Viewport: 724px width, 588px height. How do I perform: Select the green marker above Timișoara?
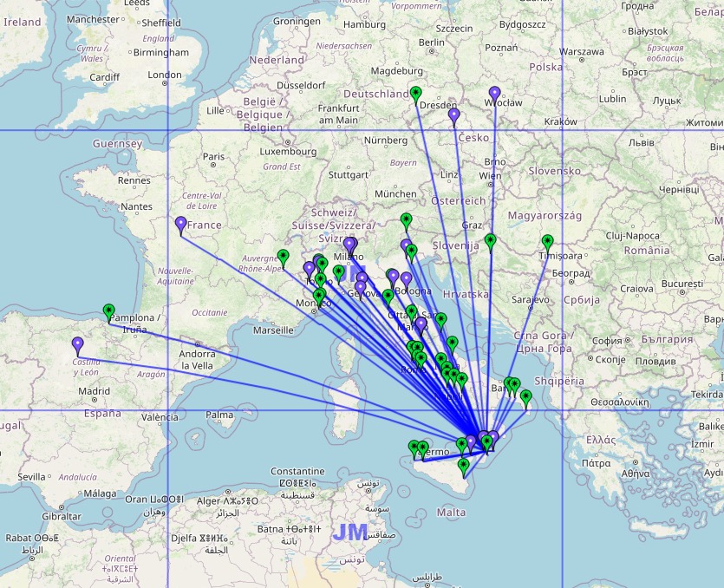547,243
